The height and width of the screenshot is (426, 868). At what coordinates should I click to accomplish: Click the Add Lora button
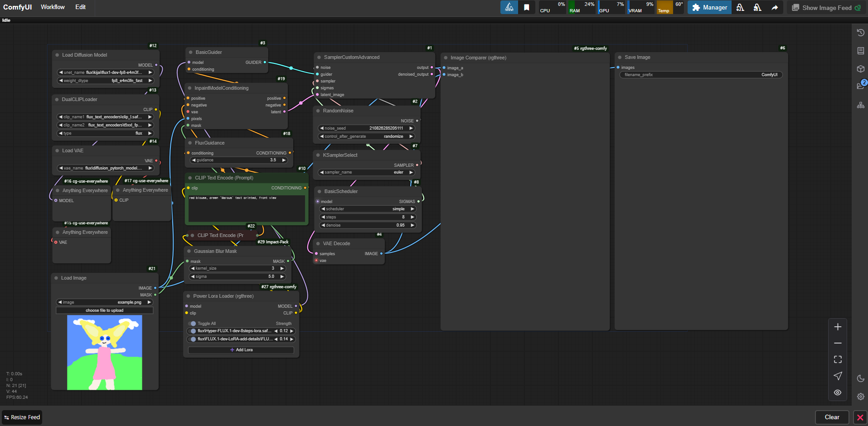coord(241,350)
